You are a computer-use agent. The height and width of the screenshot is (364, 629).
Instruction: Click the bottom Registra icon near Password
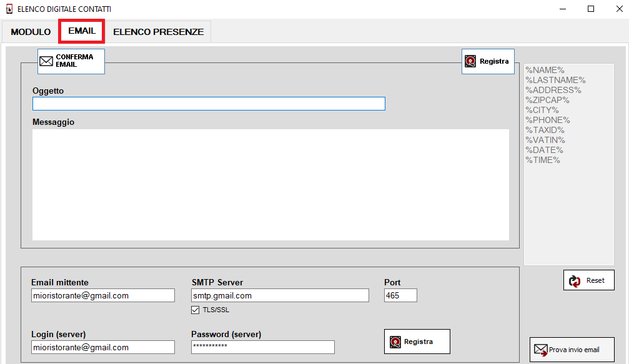(395, 342)
